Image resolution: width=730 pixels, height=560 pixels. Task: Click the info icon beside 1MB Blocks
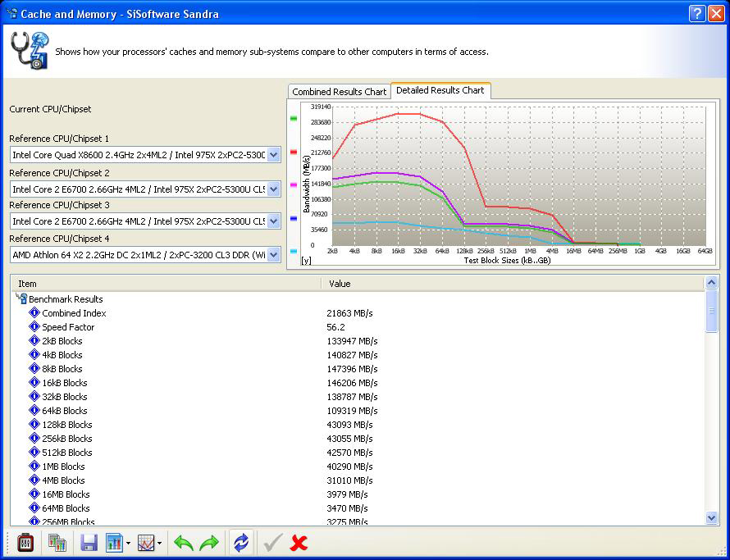tap(34, 466)
